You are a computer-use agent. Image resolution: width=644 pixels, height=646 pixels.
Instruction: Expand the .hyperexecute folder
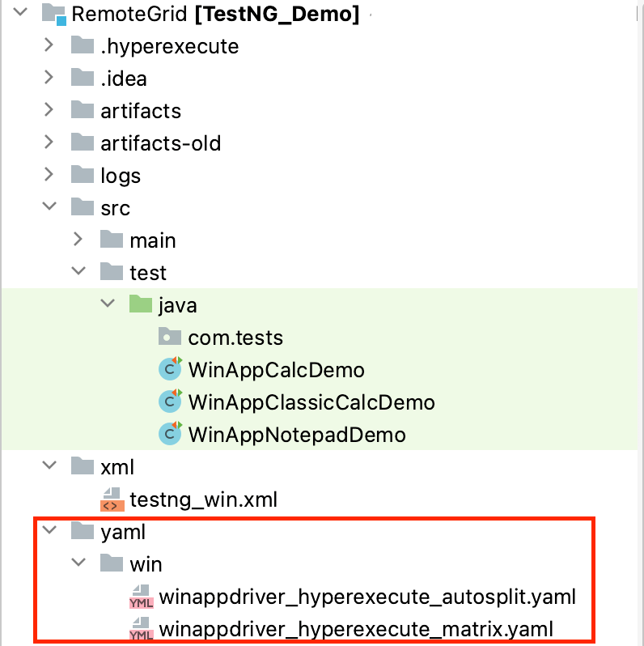(49, 45)
